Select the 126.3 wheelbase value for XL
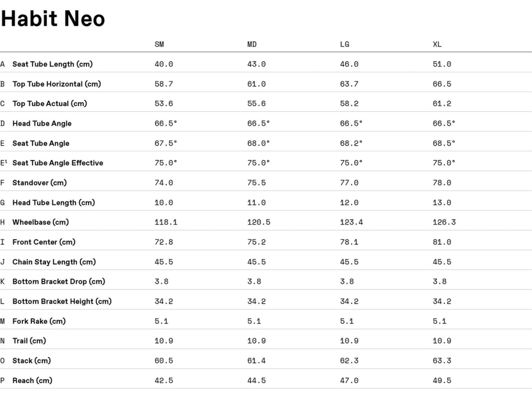Viewport: 532px width, 399px height. pyautogui.click(x=444, y=222)
